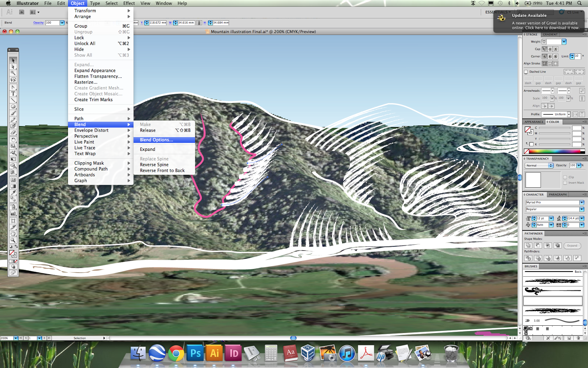
Task: Set stroke cap to Butt Cap
Action: click(x=545, y=49)
